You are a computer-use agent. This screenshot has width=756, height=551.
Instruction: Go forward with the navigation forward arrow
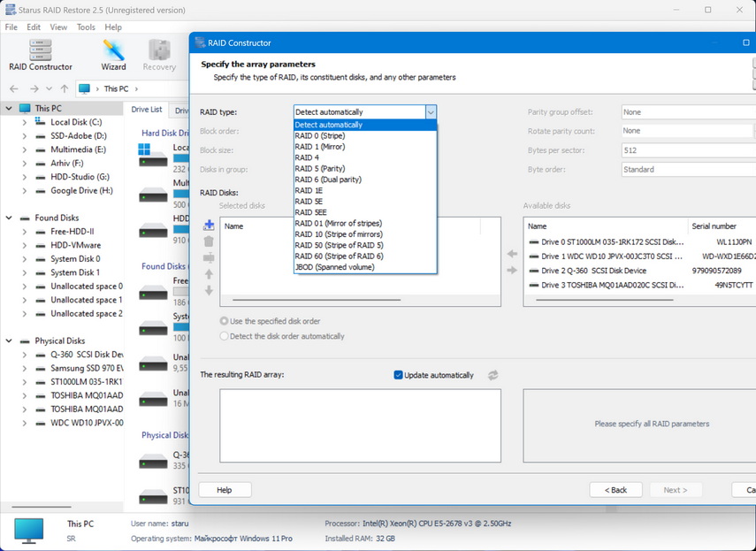coord(34,88)
